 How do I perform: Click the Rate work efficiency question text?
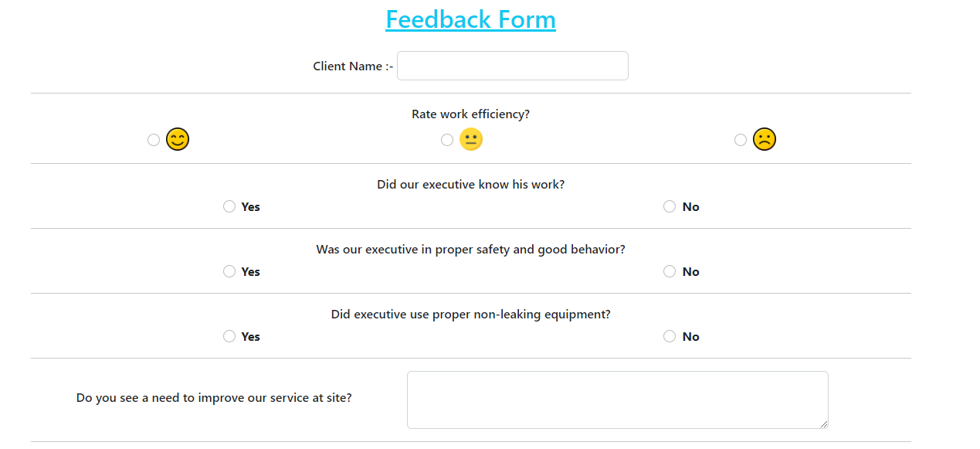tap(470, 114)
